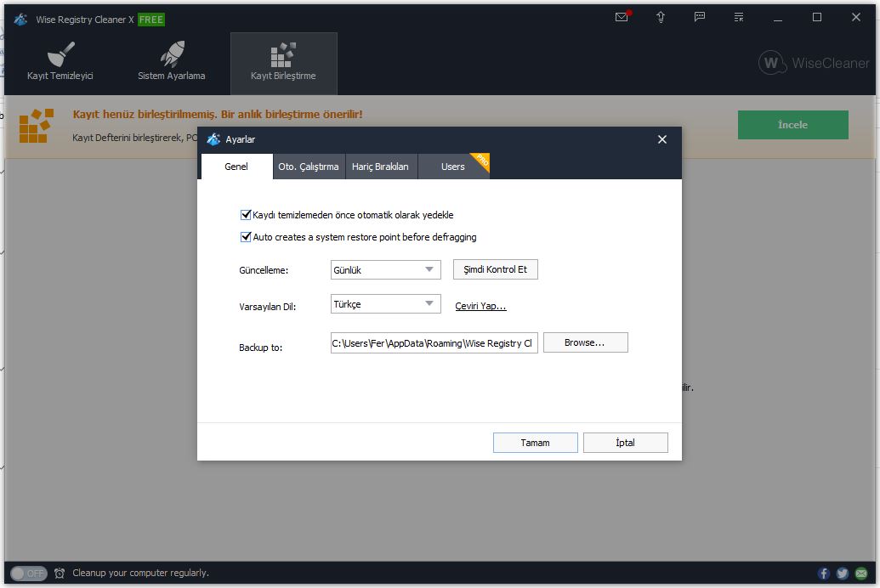Click the FREE edition badge
The height and width of the screenshot is (588, 880).
pos(151,20)
